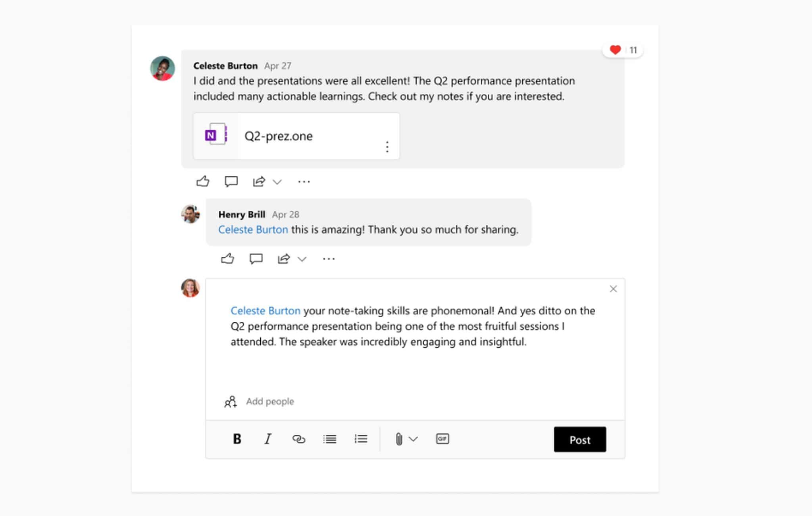This screenshot has width=812, height=516.
Task: Post the drafted reply
Action: pos(580,439)
